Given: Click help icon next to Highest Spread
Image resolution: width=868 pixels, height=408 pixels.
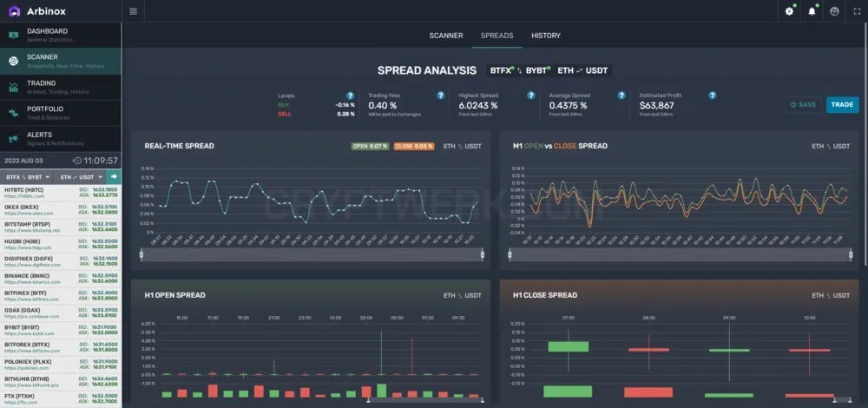Looking at the screenshot, I should click(531, 95).
